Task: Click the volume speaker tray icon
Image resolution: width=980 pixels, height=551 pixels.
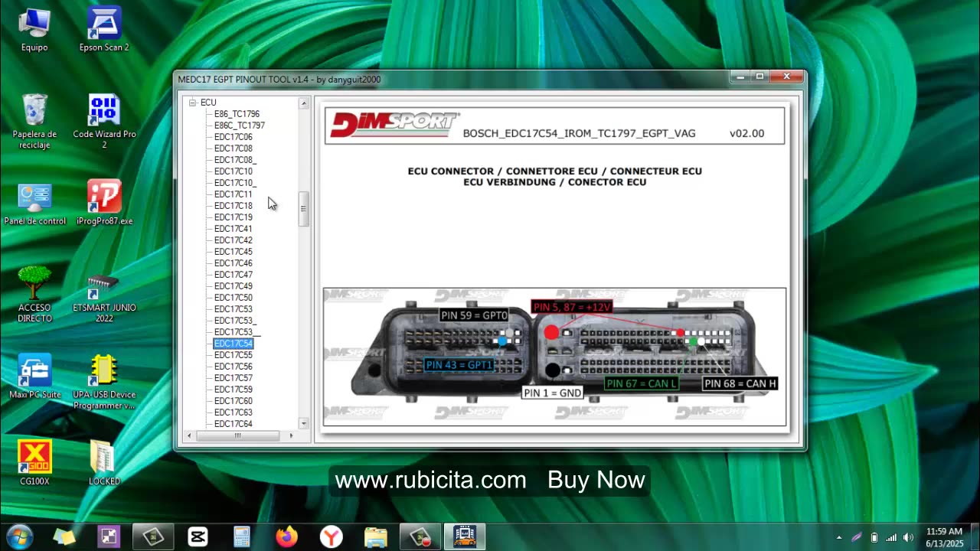Action: pos(908,537)
